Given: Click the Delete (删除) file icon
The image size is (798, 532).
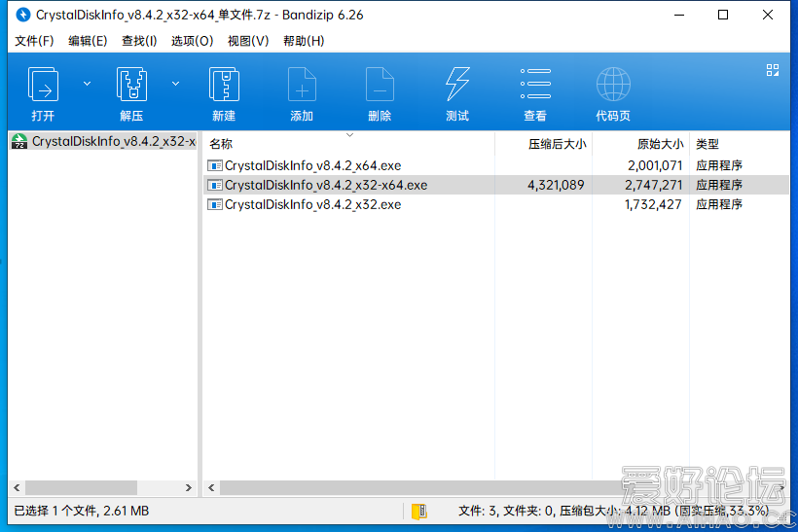Looking at the screenshot, I should 380,85.
